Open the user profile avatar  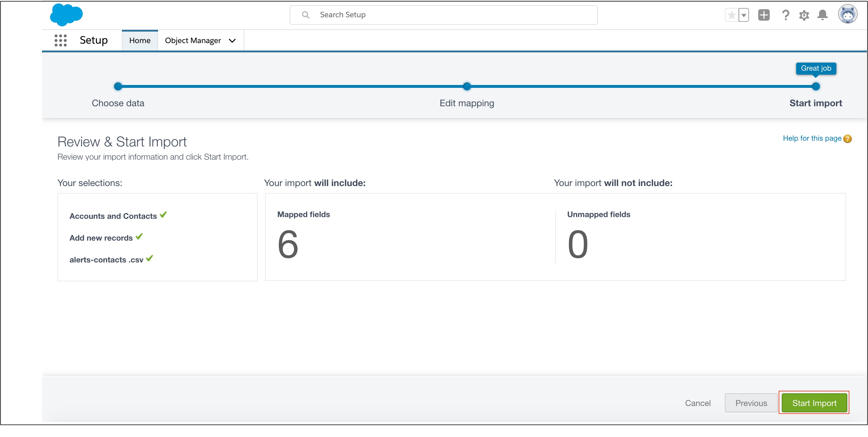pos(847,14)
